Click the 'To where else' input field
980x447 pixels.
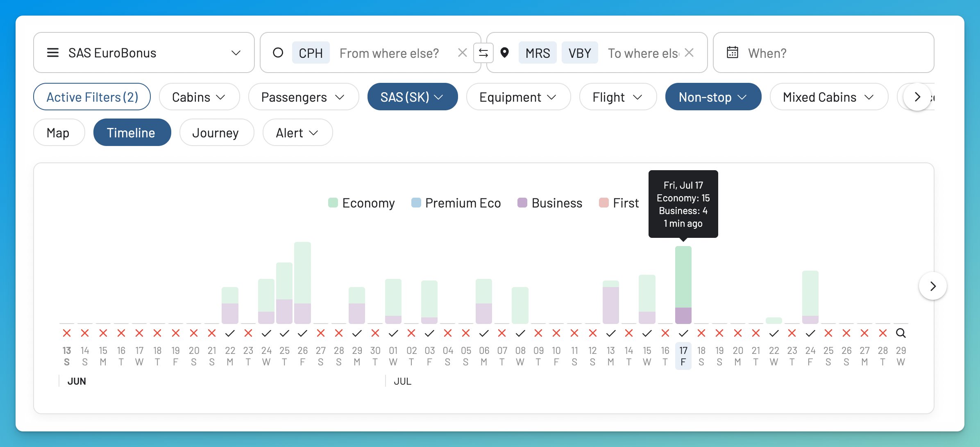click(x=643, y=53)
